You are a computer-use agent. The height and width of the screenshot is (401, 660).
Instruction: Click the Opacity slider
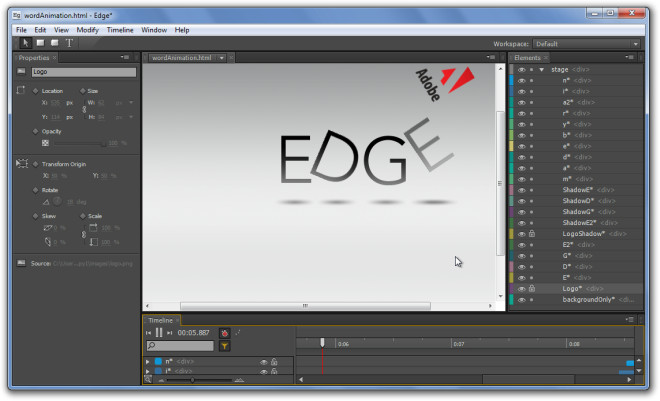79,143
